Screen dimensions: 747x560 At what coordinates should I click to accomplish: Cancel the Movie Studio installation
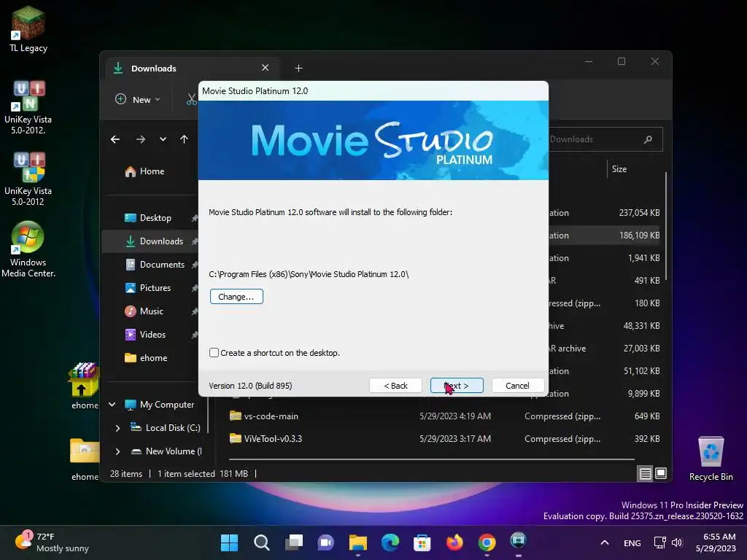[x=517, y=386]
